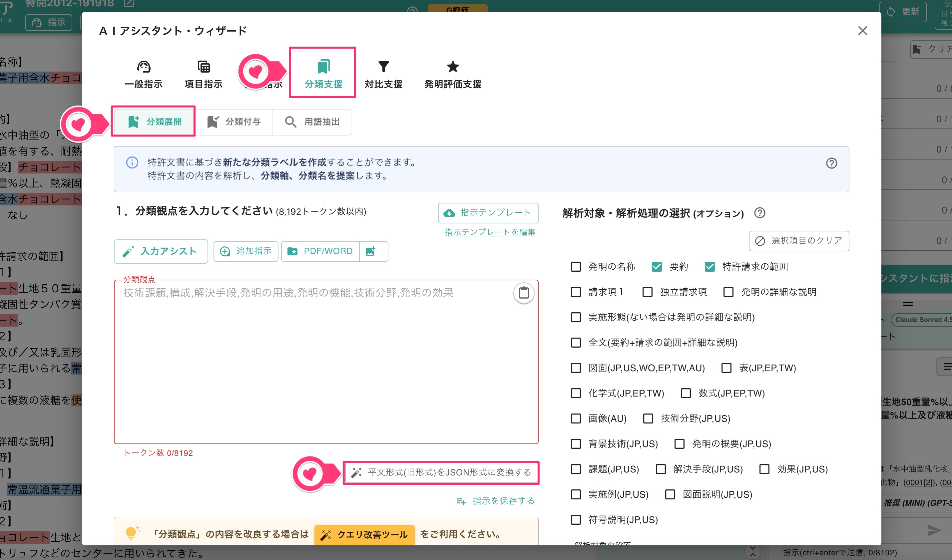Viewport: 952px width, 560px height.
Task: Check 表(JP,EP,TW) checkbox
Action: point(726,368)
